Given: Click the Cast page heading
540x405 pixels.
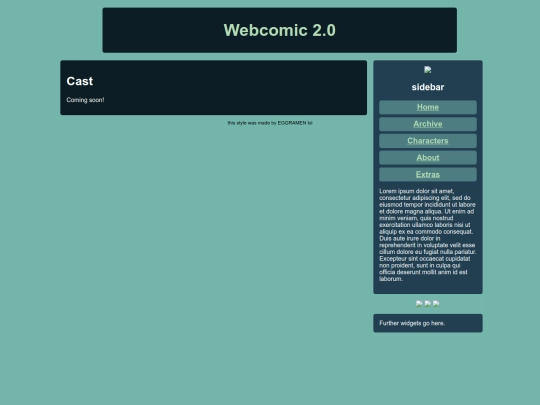Looking at the screenshot, I should pos(80,81).
